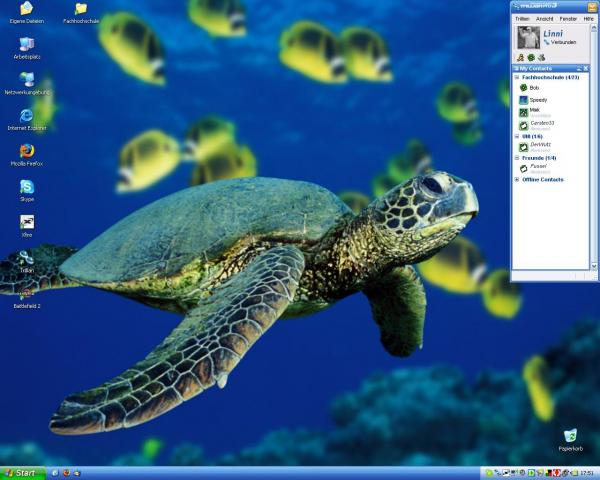This screenshot has width=600, height=480.
Task: Click the system tray clock
Action: (587, 473)
